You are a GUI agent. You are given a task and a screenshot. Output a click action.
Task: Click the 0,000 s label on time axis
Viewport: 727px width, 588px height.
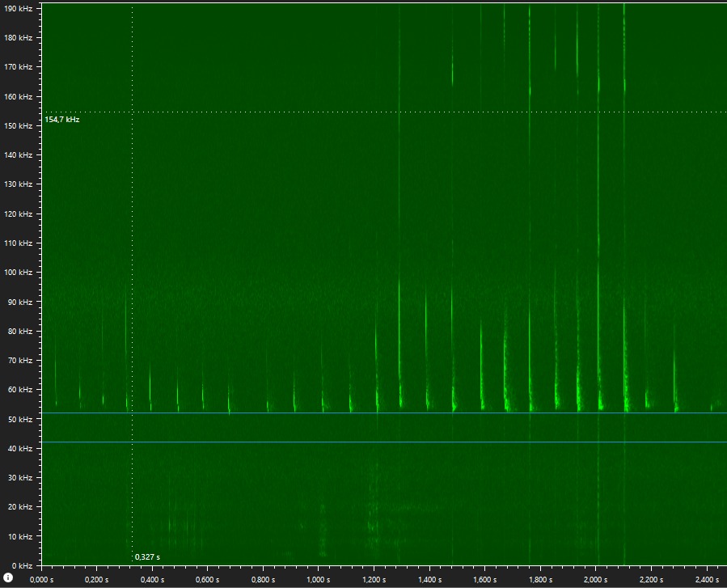tap(42, 580)
